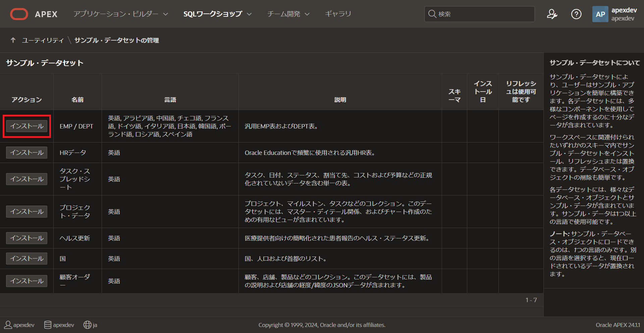Install the HRデータ dataset
Screen dimensions: 644x333
coord(27,153)
